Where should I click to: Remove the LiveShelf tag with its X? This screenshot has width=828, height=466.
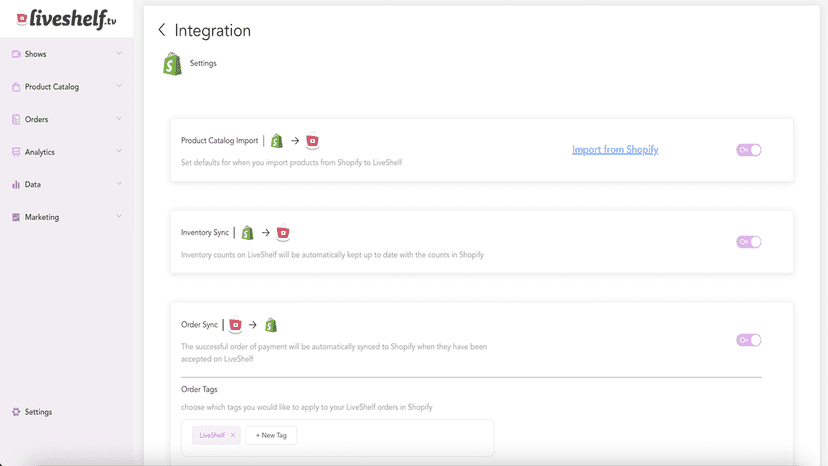[x=233, y=435]
